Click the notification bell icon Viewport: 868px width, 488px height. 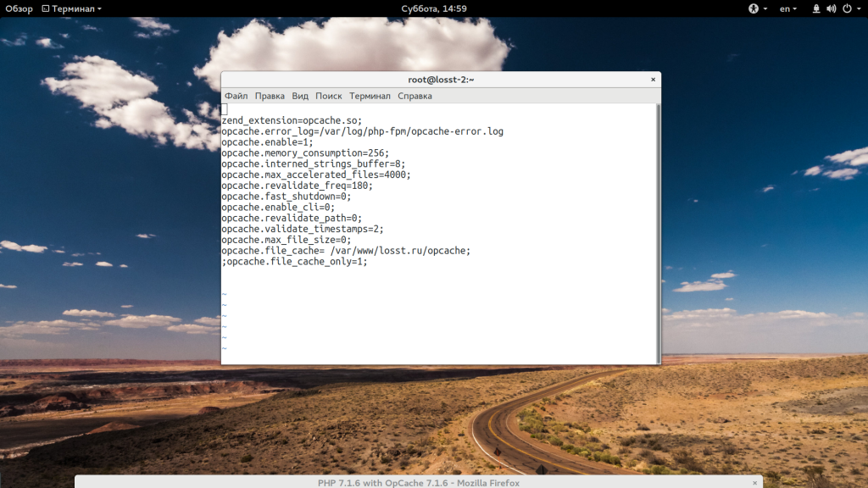(816, 8)
